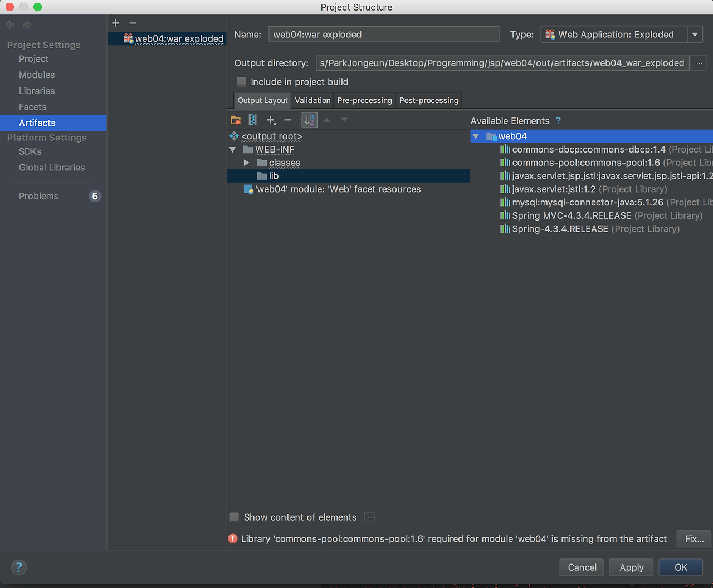Open Problems list in sidebar

(x=38, y=196)
